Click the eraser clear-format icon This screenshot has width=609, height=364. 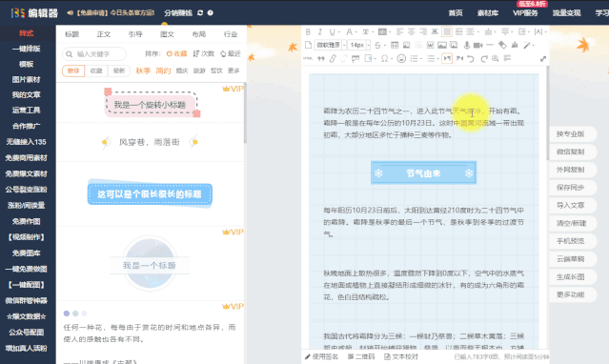pos(502,45)
